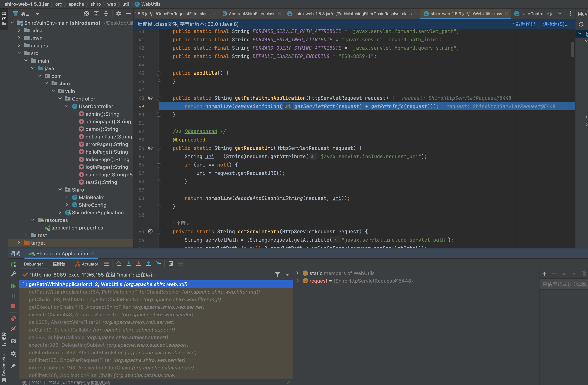Viewport: 588px width, 385px height.
Task: Click the Step Out debugger icon
Action: 149,264
